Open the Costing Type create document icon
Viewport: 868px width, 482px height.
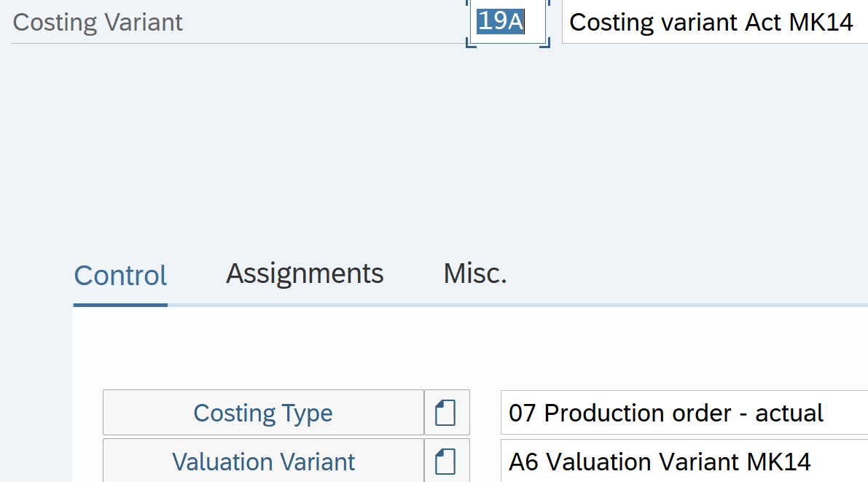pyautogui.click(x=446, y=413)
